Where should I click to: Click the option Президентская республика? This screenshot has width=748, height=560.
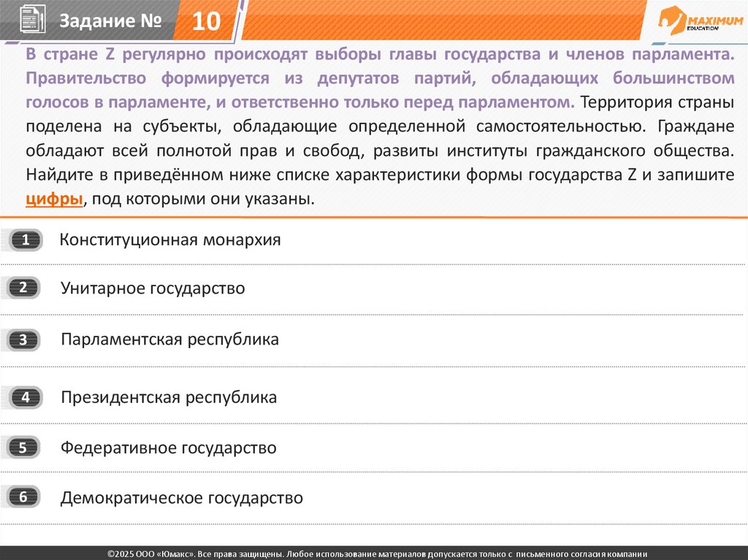(x=169, y=397)
